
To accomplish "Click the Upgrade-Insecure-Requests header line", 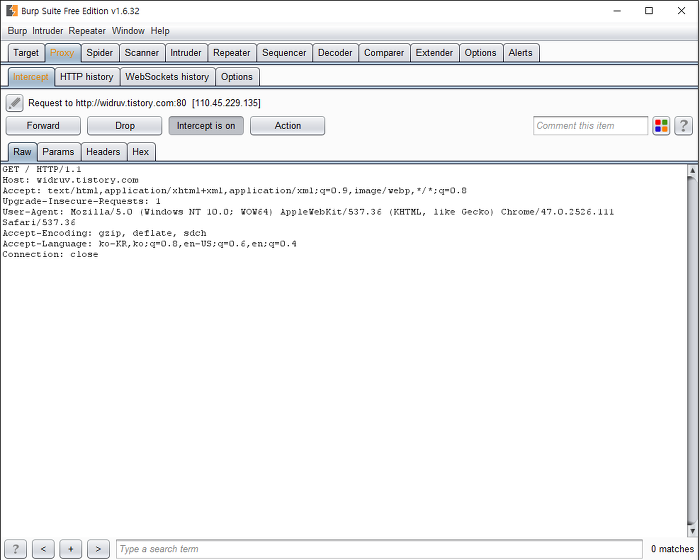I will [82, 201].
